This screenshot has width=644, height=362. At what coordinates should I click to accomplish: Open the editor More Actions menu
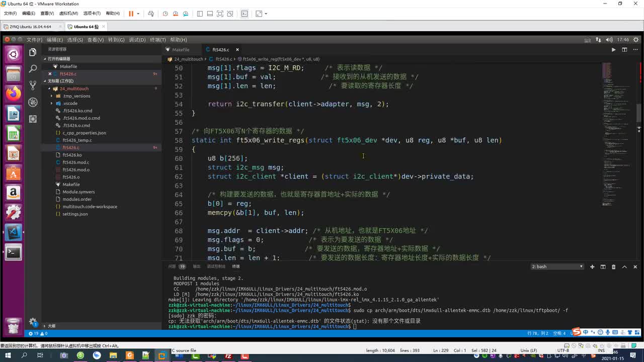[x=635, y=50]
